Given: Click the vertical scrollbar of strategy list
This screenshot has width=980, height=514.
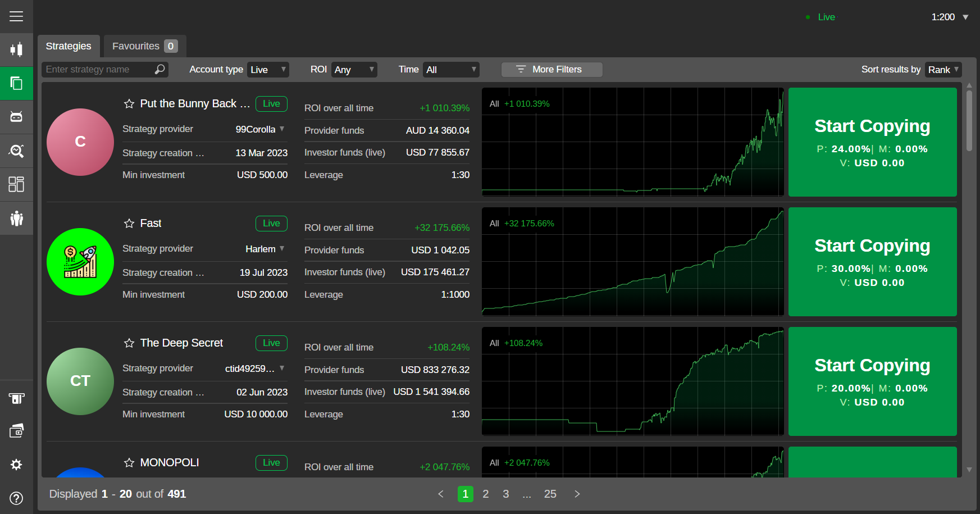Looking at the screenshot, I should (x=969, y=121).
